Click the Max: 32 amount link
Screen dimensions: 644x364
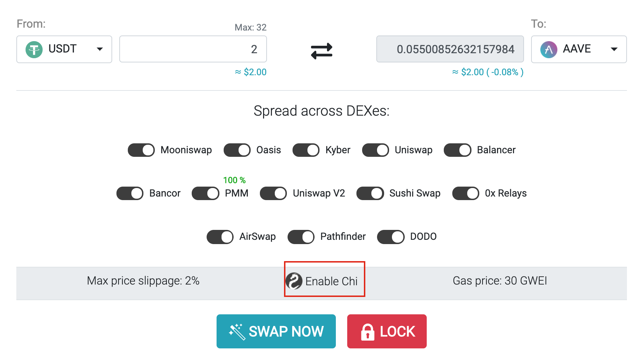coord(251,27)
